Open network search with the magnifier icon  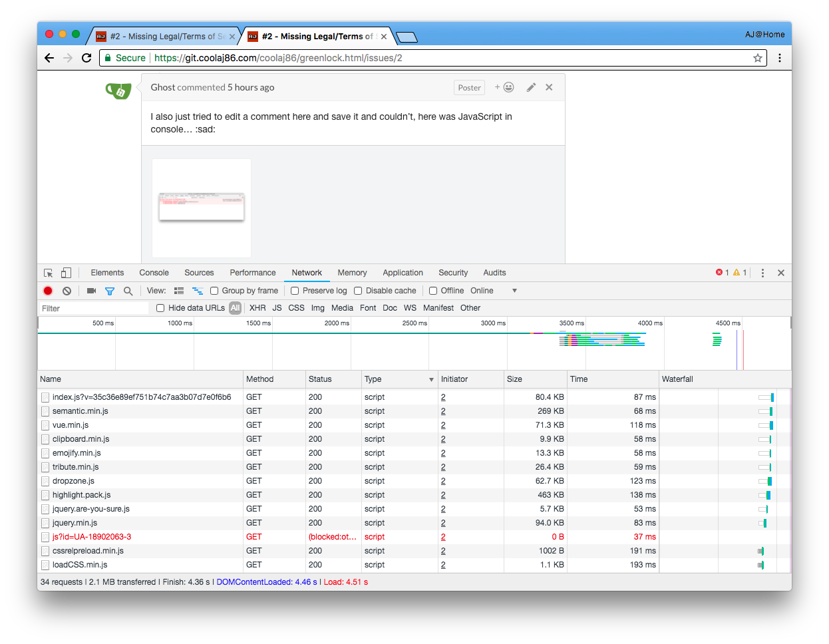[128, 291]
